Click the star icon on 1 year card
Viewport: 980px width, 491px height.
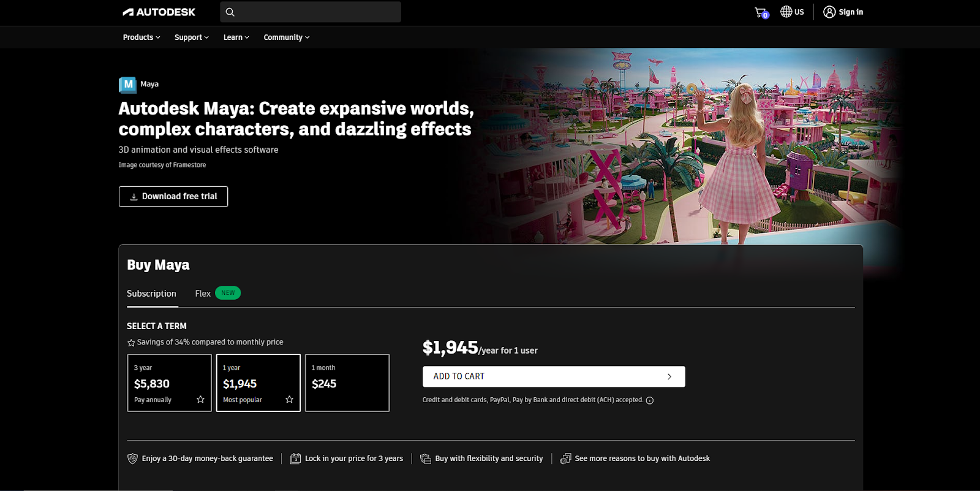click(x=289, y=400)
